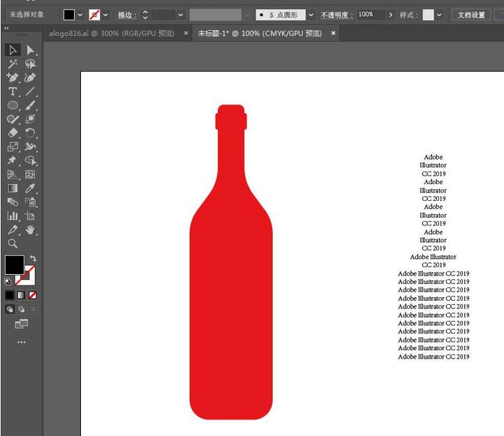Select the Hand tool
The image size is (504, 436).
point(31,230)
